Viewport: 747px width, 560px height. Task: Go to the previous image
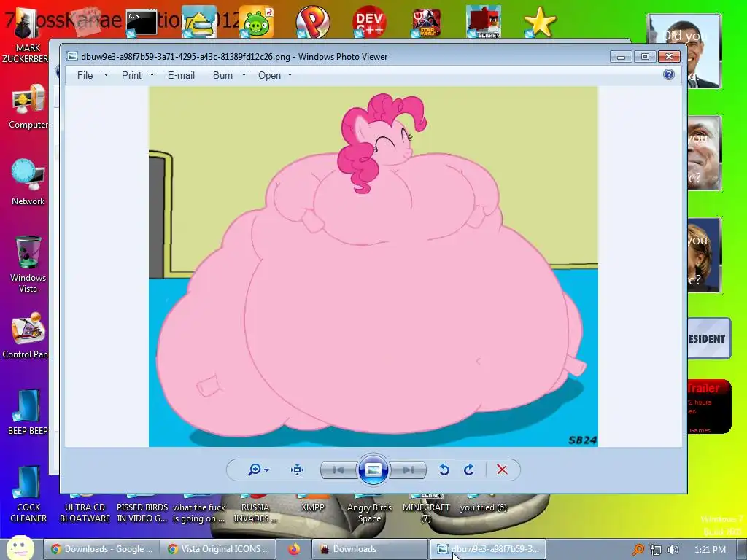coord(338,470)
